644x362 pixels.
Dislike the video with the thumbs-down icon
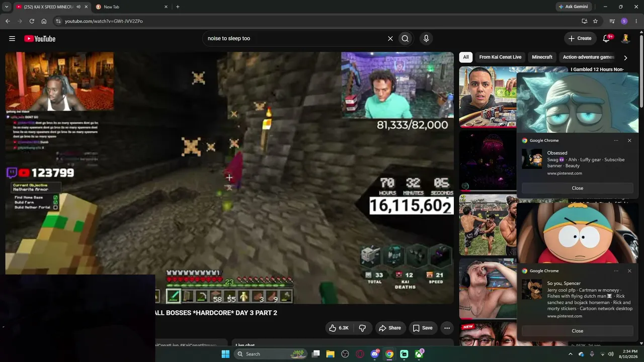(x=362, y=328)
